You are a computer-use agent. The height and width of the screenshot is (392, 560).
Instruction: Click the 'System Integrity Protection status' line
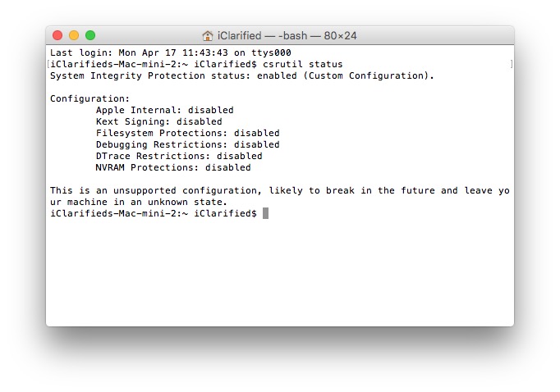tap(242, 75)
